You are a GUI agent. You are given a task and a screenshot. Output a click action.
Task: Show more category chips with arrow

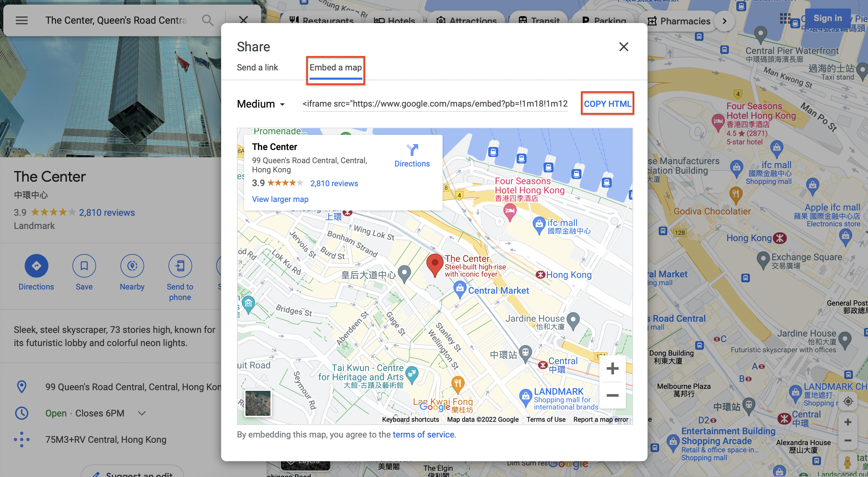[725, 21]
